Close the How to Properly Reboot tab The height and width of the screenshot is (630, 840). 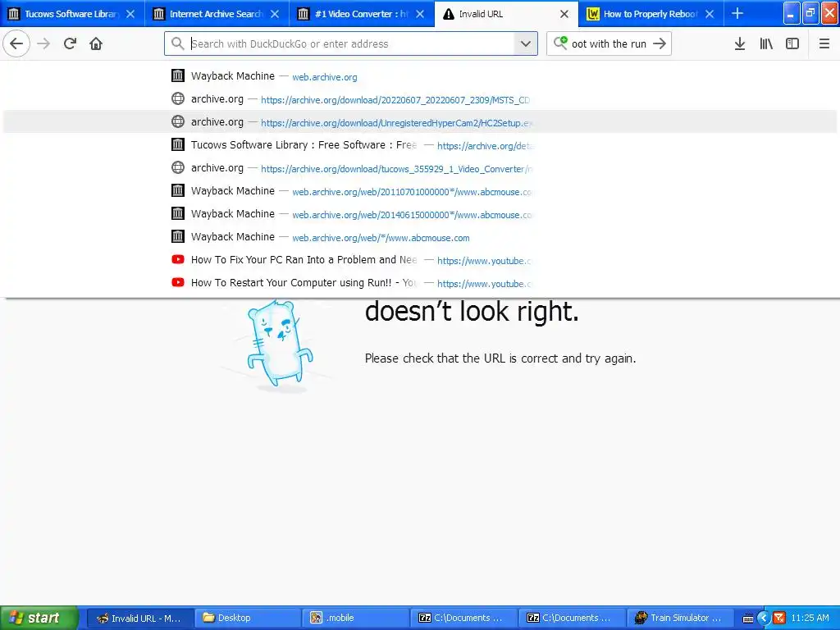click(710, 14)
